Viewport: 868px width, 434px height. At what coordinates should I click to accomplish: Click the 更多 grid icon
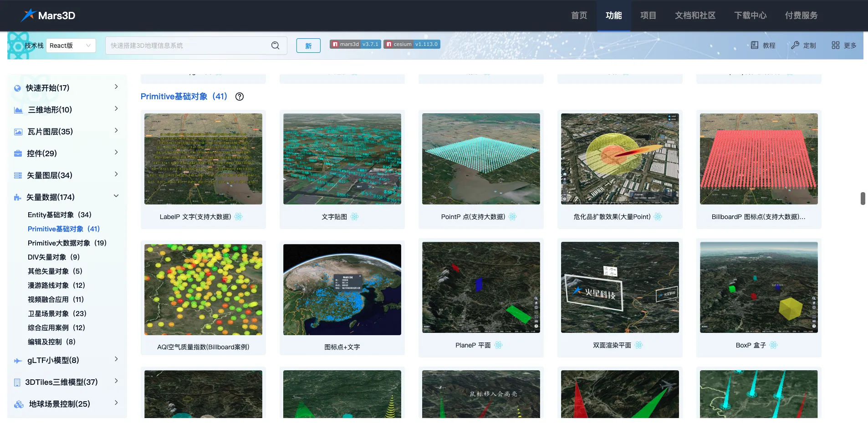point(836,45)
